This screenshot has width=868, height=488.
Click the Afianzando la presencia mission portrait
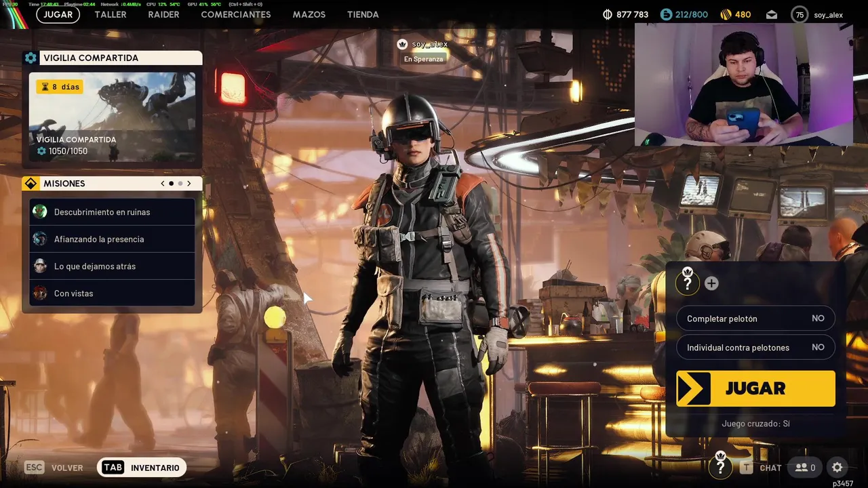[40, 239]
